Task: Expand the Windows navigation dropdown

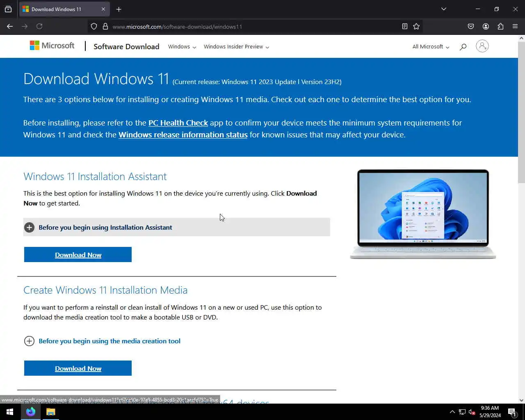Action: 182,47
